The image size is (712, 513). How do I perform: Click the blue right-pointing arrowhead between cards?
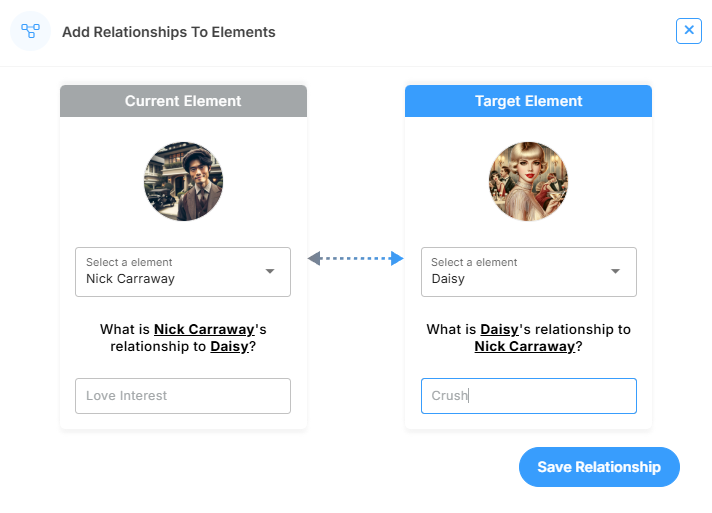pos(397,259)
